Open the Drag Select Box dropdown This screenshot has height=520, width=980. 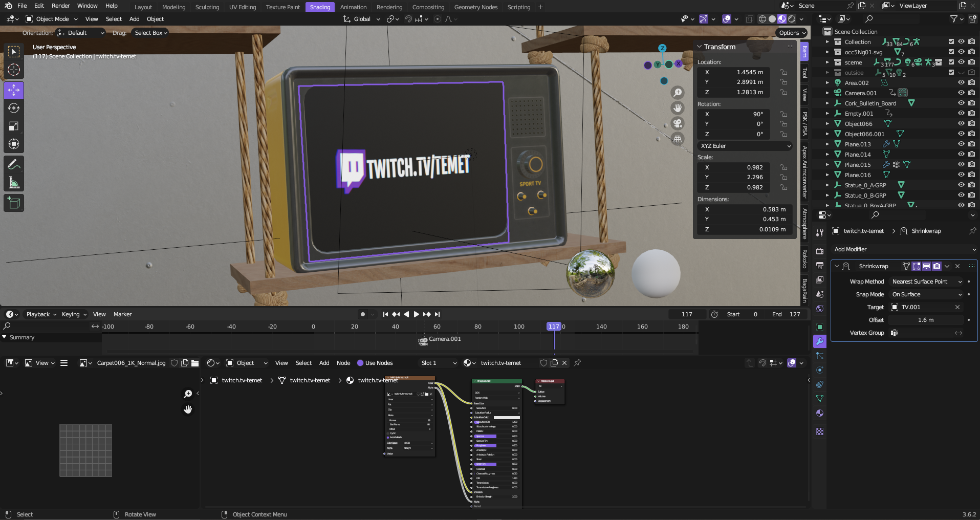150,33
